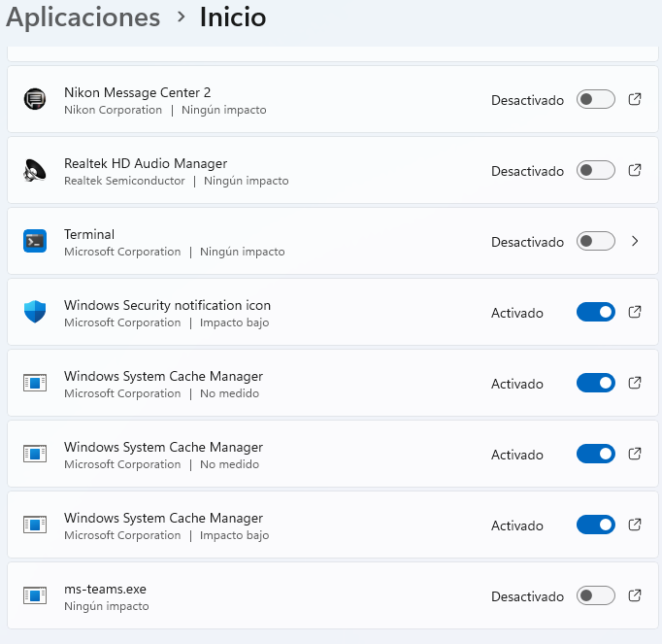The height and width of the screenshot is (644, 662).
Task: Expand Terminal row settings chevron
Action: [635, 241]
